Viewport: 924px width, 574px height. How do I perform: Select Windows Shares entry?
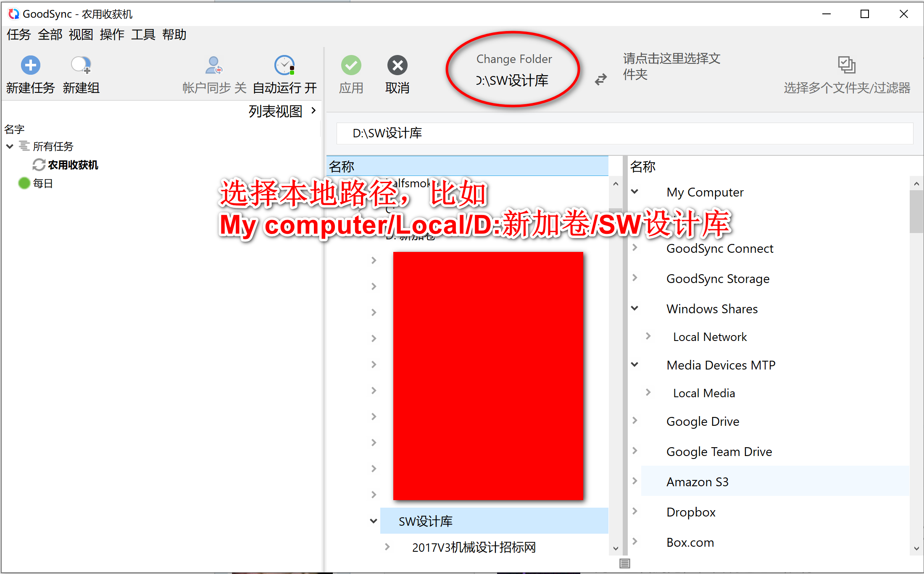(x=712, y=309)
